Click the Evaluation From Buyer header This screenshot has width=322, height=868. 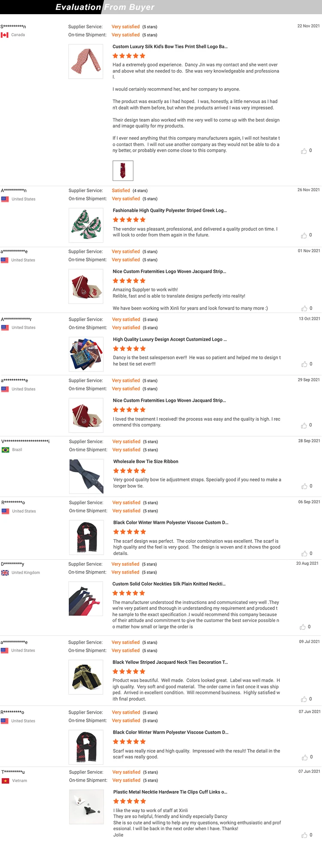tap(105, 7)
